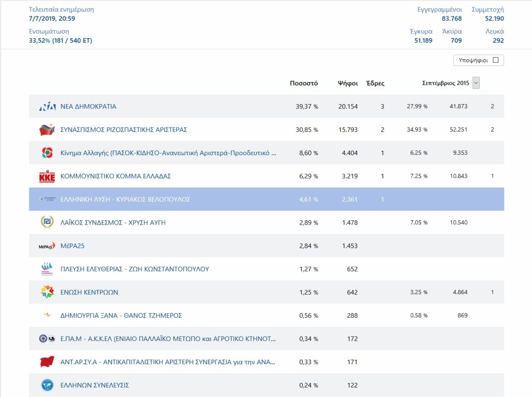The height and width of the screenshot is (397, 532).
Task: Click the 3.219 votes cell
Action: pyautogui.click(x=350, y=176)
